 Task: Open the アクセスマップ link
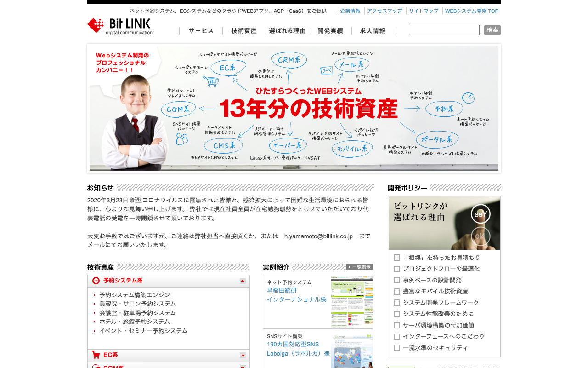click(x=384, y=11)
